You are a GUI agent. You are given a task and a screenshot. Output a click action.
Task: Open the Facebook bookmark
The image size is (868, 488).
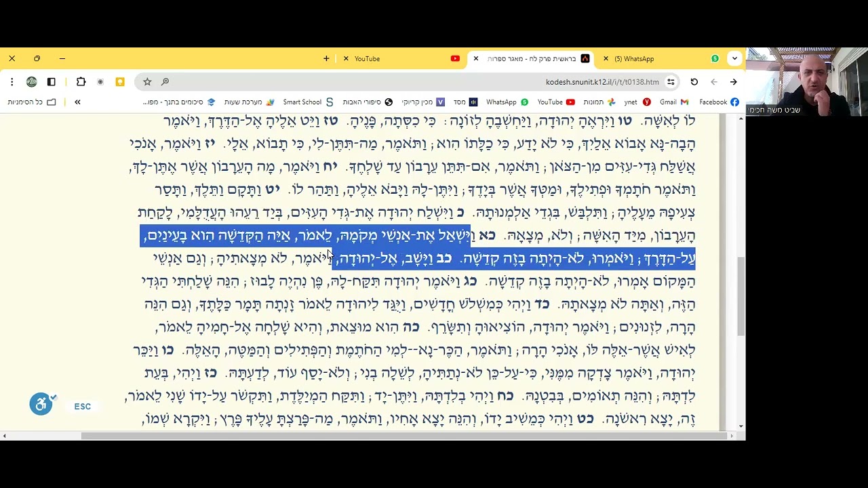click(719, 102)
